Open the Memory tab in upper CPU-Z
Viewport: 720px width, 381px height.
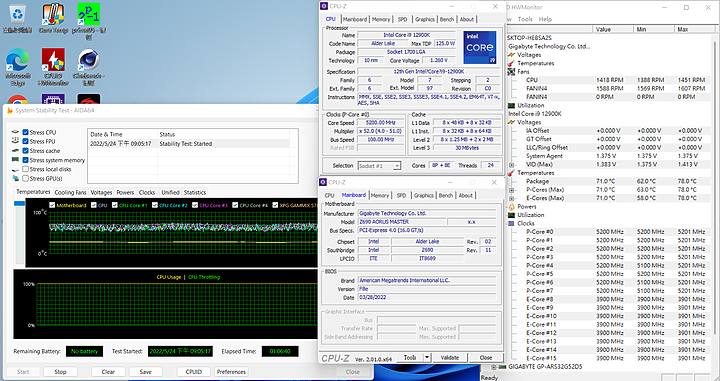(381, 19)
